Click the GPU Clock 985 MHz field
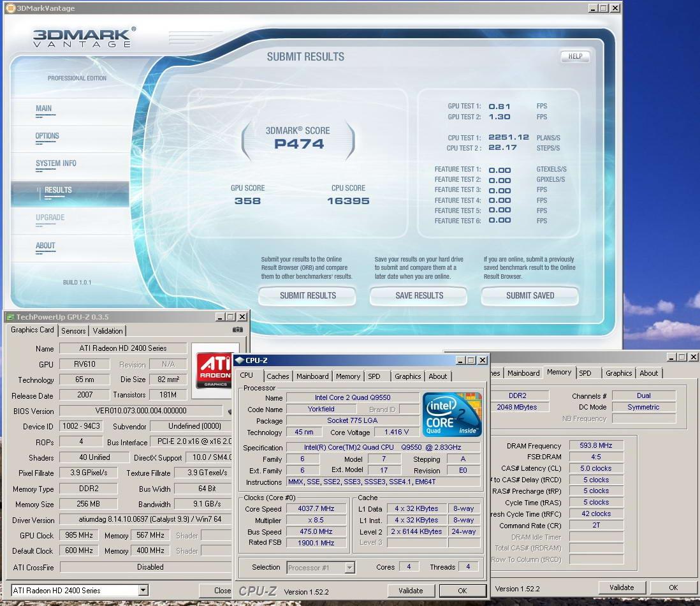 tap(79, 535)
